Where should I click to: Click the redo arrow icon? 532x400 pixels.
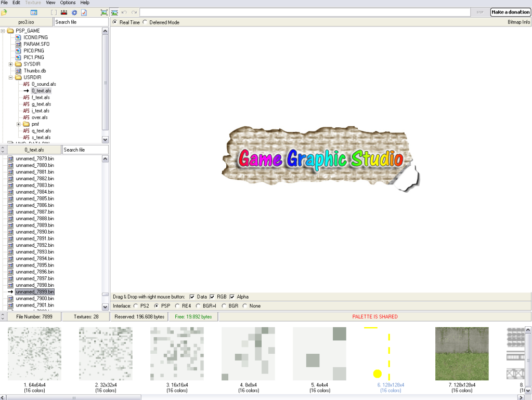(x=134, y=12)
